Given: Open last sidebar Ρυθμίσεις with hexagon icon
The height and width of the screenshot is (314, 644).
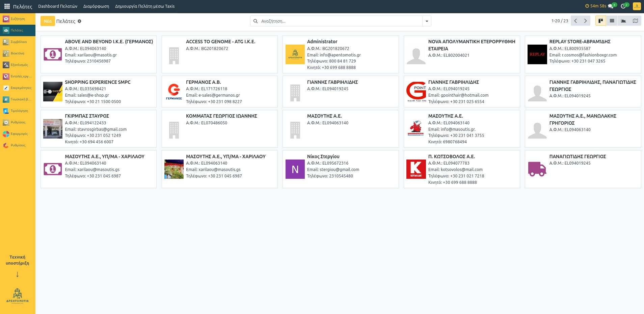Looking at the screenshot, I should coord(18,145).
